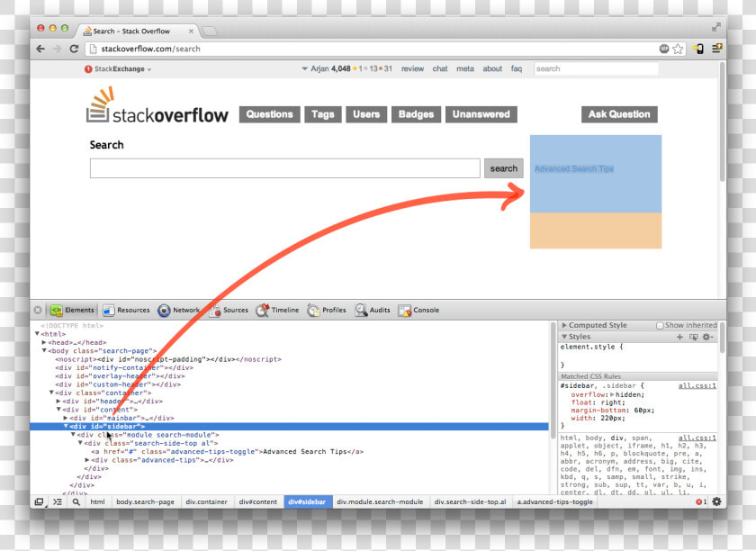The image size is (756, 551).
Task: Toggle the console drawer icon
Action: [58, 502]
